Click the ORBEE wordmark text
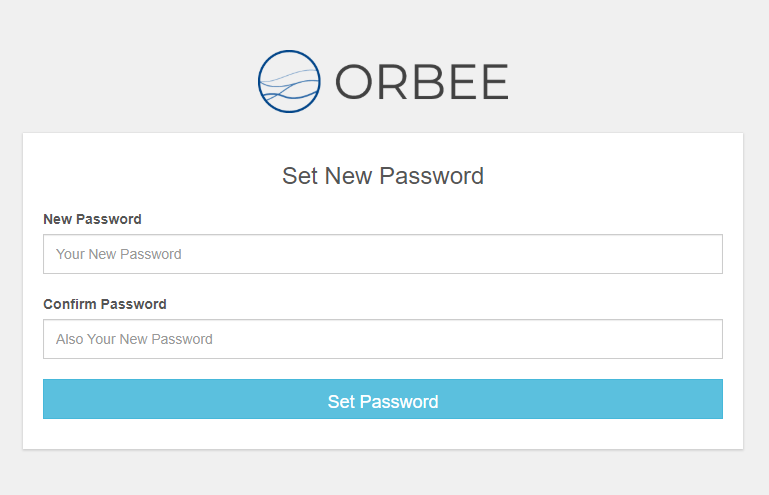The height and width of the screenshot is (495, 769). [x=422, y=82]
